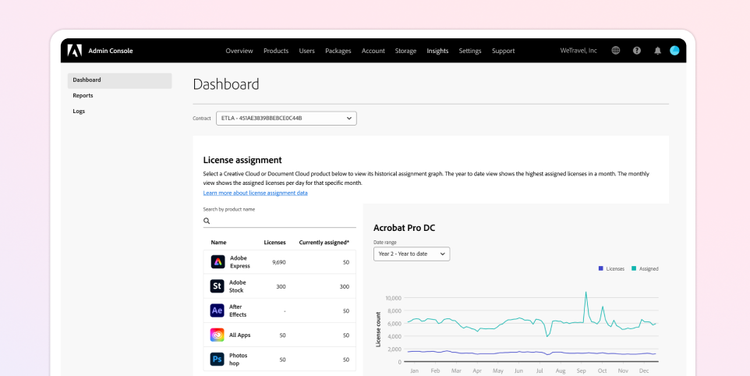The width and height of the screenshot is (750, 376).
Task: Follow Learn more about license assignment link
Action: coord(255,193)
